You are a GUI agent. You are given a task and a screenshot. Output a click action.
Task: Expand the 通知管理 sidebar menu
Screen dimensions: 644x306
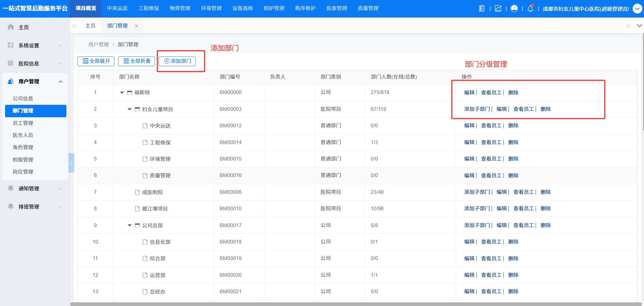coord(60,188)
